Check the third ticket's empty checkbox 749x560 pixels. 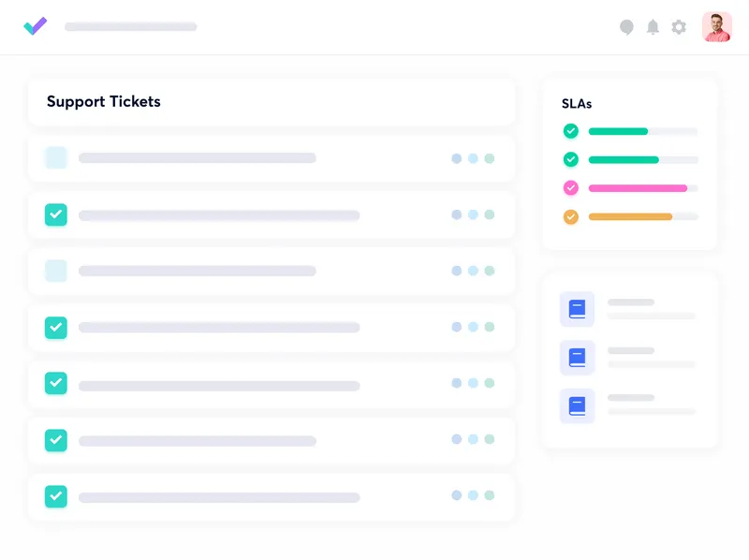pyautogui.click(x=56, y=271)
